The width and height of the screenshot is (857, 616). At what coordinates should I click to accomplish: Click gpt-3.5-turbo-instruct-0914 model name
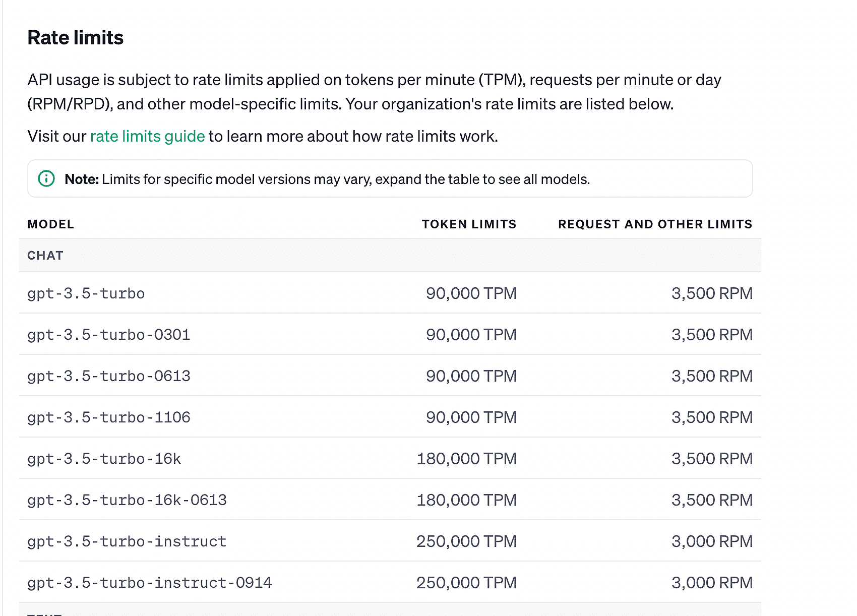[x=150, y=583]
